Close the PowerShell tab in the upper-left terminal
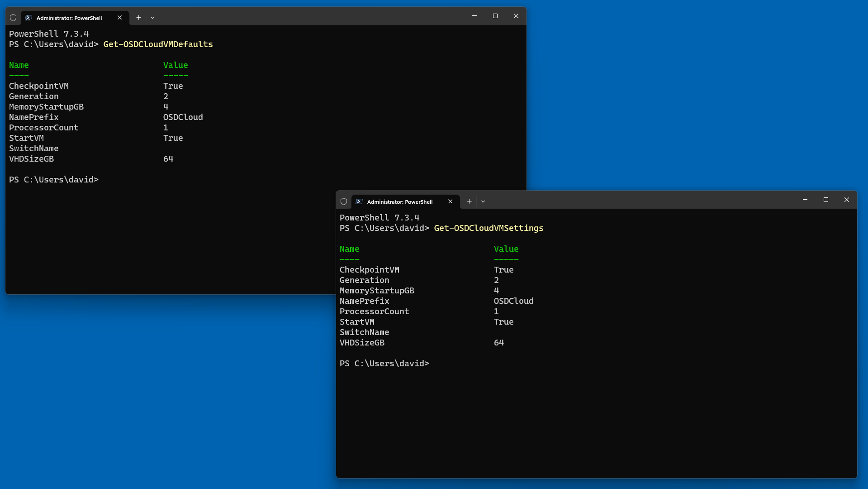Image resolution: width=868 pixels, height=489 pixels. [119, 18]
